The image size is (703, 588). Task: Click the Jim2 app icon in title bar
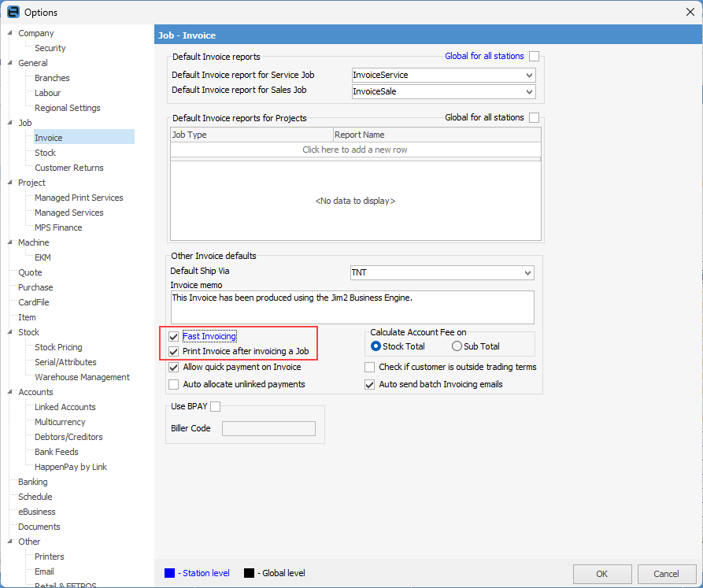click(13, 12)
